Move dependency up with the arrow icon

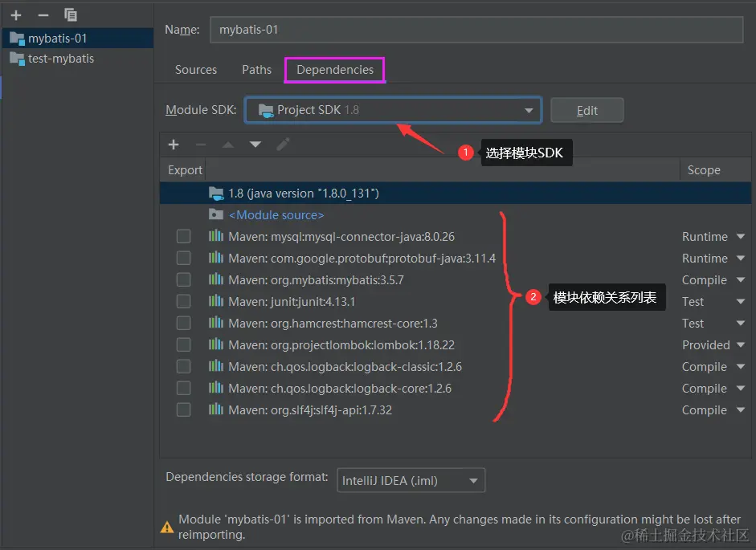click(227, 145)
